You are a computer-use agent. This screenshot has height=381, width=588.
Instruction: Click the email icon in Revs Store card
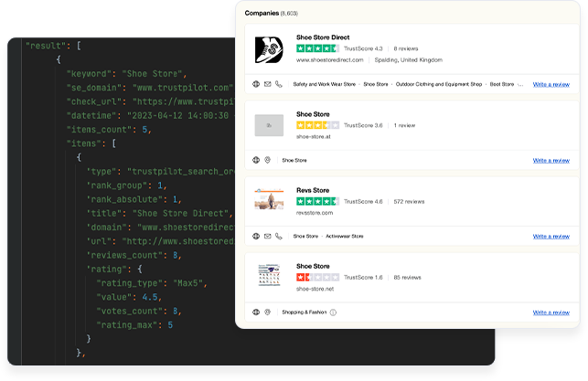click(x=267, y=237)
